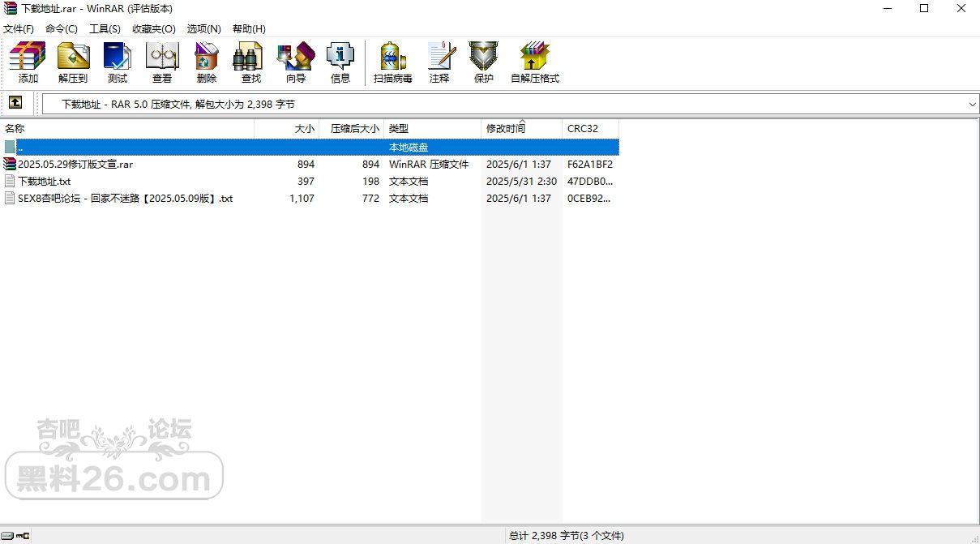Click the 保护 (Protect) shield icon

coord(484,63)
